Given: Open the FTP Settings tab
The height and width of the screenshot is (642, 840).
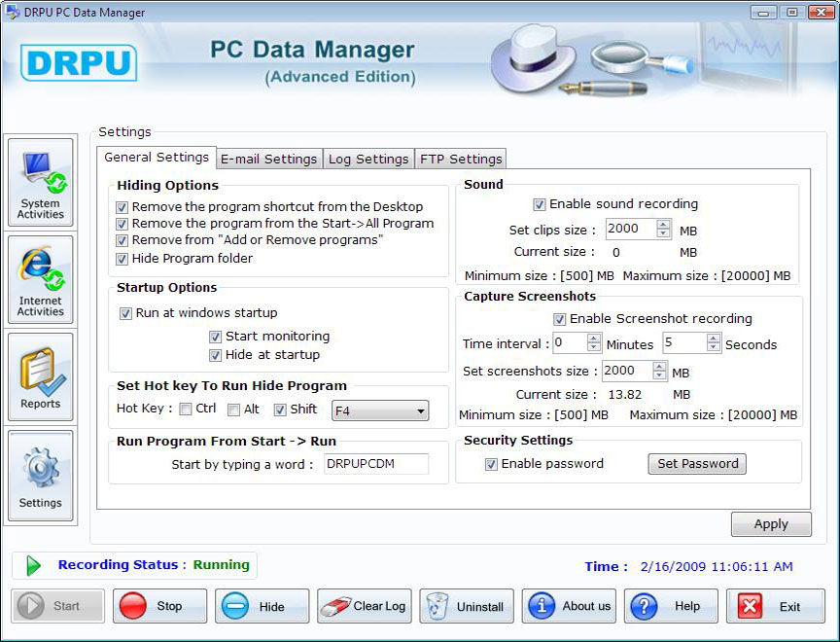Looking at the screenshot, I should (x=461, y=159).
